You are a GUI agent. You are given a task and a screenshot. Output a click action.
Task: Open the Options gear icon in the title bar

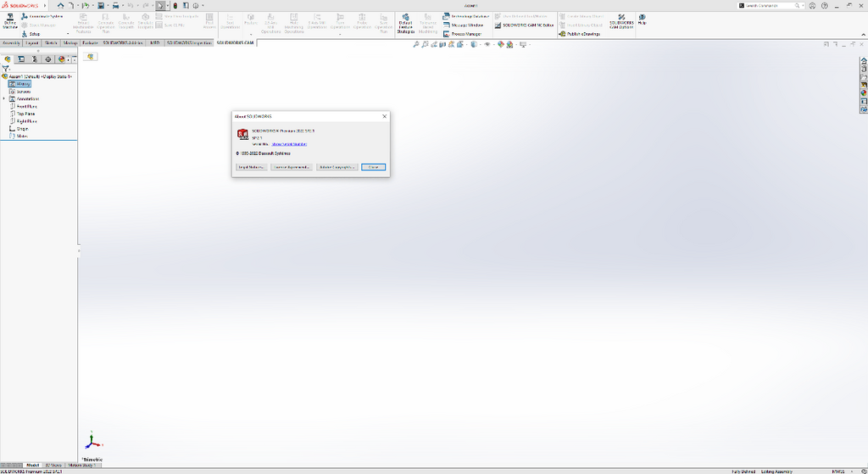click(196, 6)
